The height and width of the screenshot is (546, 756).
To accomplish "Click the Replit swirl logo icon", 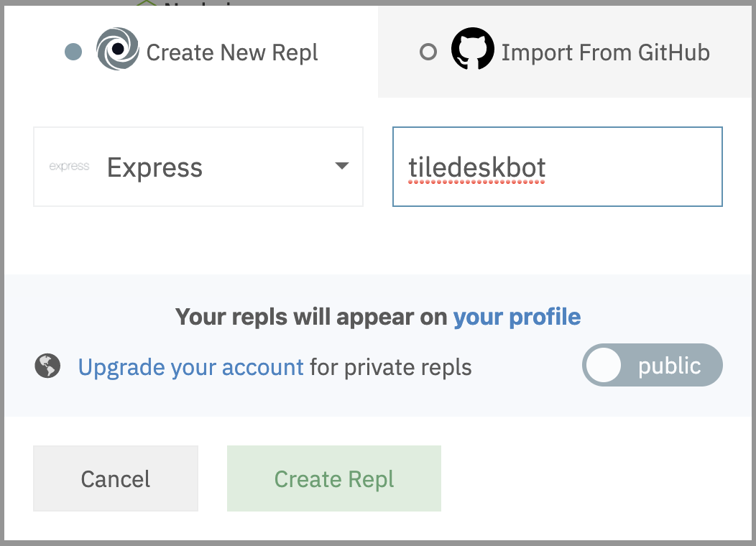I will [116, 51].
